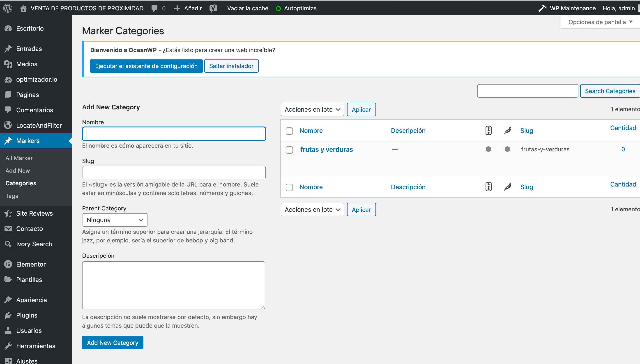The image size is (640, 364).
Task: Click the count 0 for frutas y verduras
Action: pos(623,149)
